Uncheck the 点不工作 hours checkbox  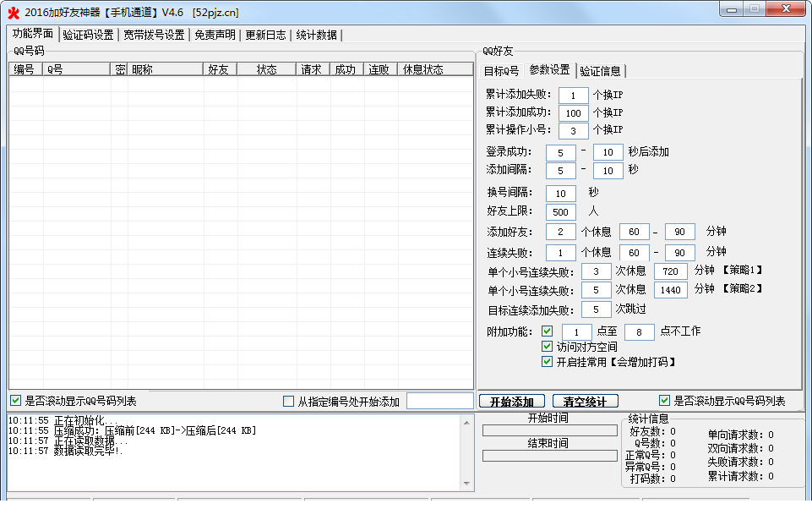(x=547, y=331)
